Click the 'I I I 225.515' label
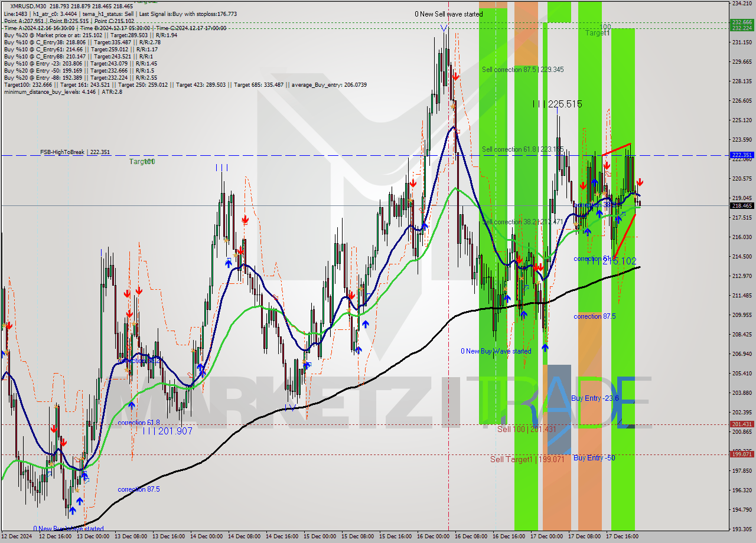Image resolution: width=756 pixels, height=543 pixels. [x=557, y=104]
